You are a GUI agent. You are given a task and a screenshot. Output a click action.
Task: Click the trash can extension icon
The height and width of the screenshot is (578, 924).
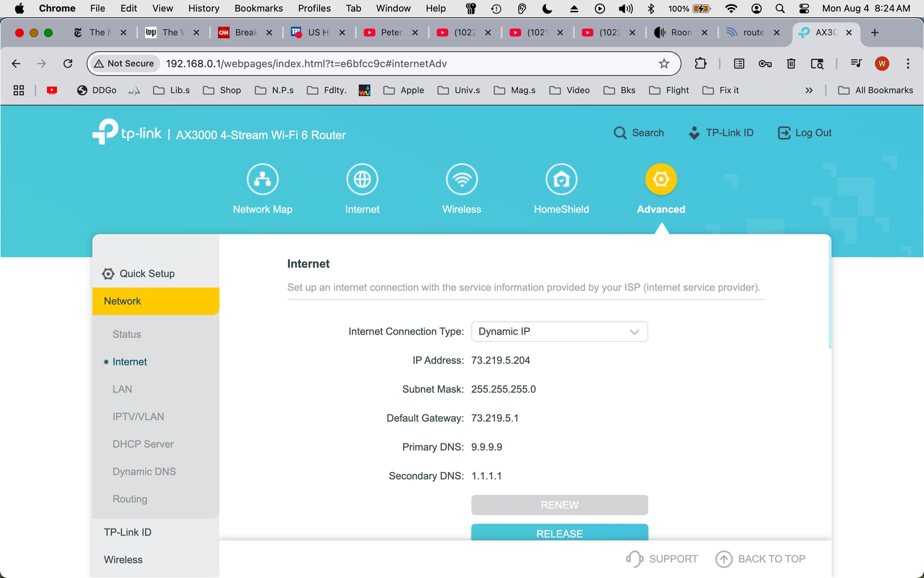791,64
